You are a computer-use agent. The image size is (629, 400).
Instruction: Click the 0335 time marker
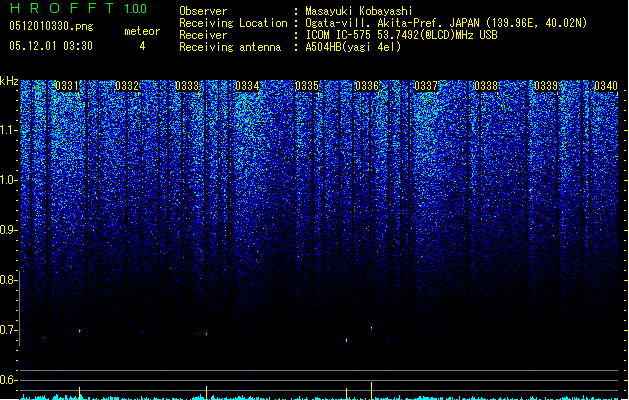(x=306, y=86)
